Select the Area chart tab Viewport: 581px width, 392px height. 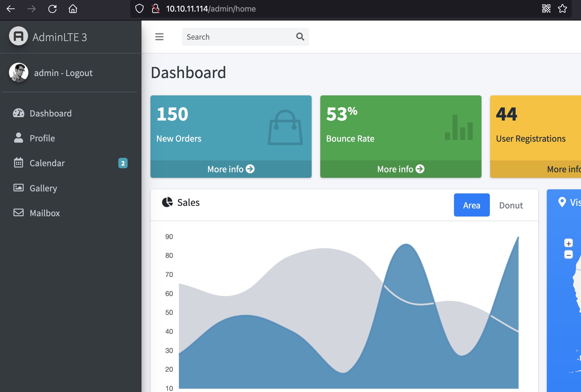pos(472,205)
